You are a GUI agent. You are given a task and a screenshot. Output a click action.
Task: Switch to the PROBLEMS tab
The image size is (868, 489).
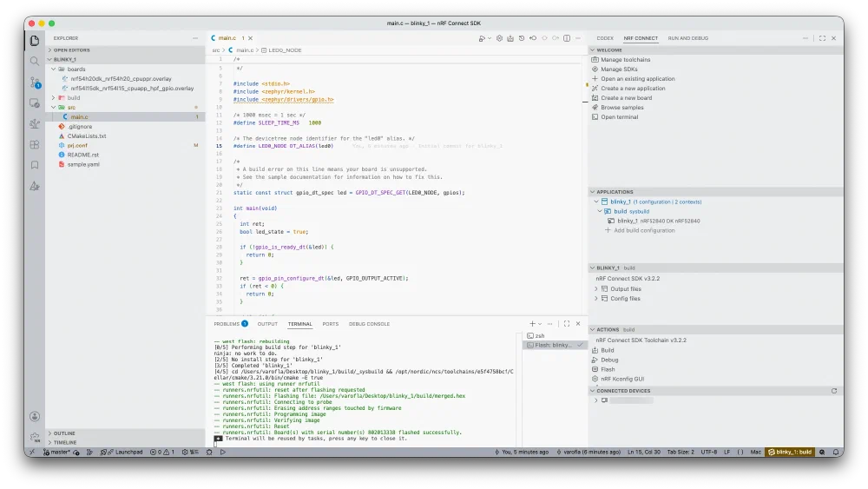click(227, 324)
